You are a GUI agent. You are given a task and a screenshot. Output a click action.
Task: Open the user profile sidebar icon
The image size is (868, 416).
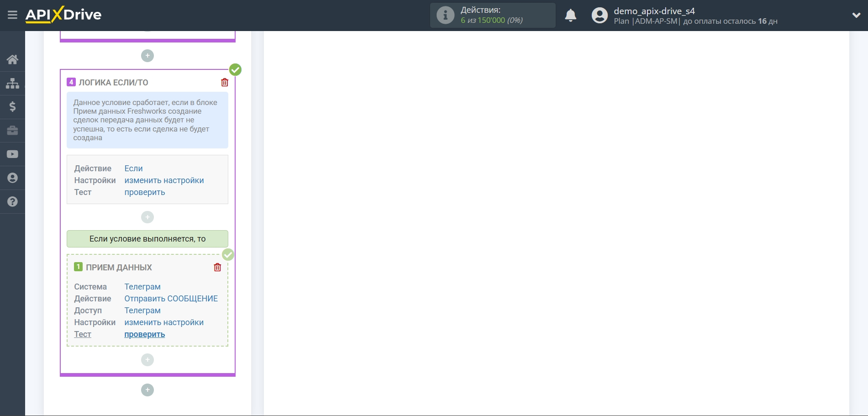coord(12,178)
